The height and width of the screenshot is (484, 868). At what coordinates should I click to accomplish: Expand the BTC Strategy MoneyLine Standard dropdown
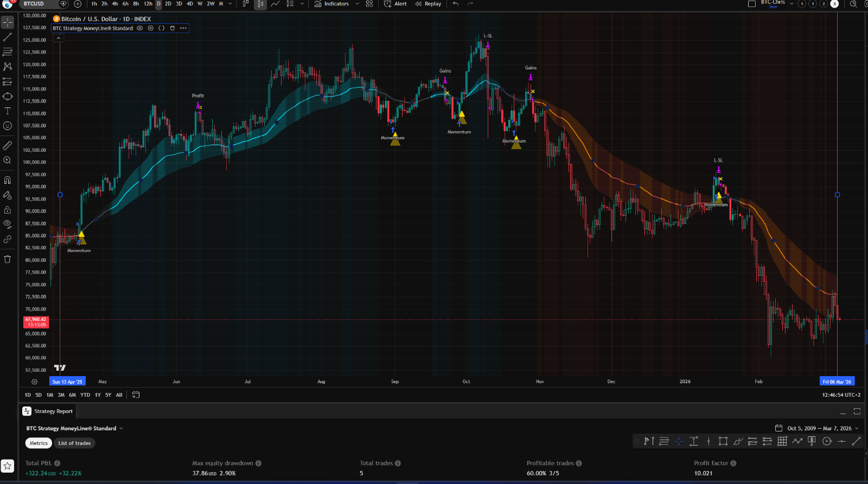click(75, 429)
